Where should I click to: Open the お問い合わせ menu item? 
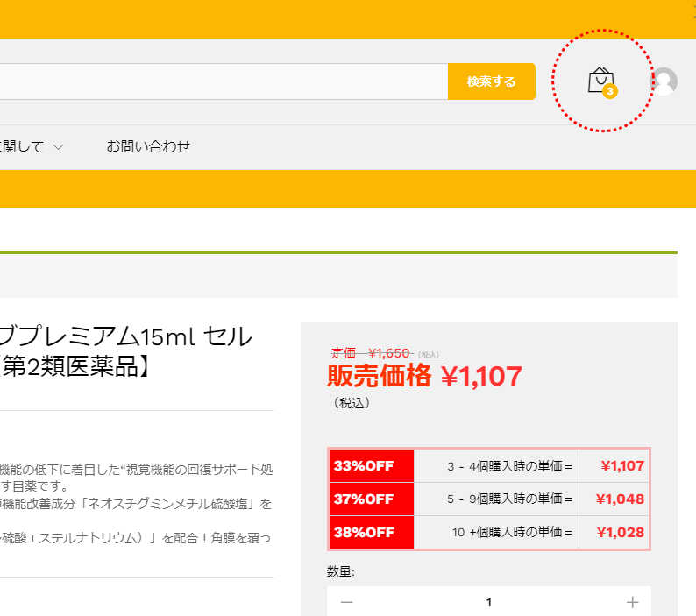click(x=148, y=146)
